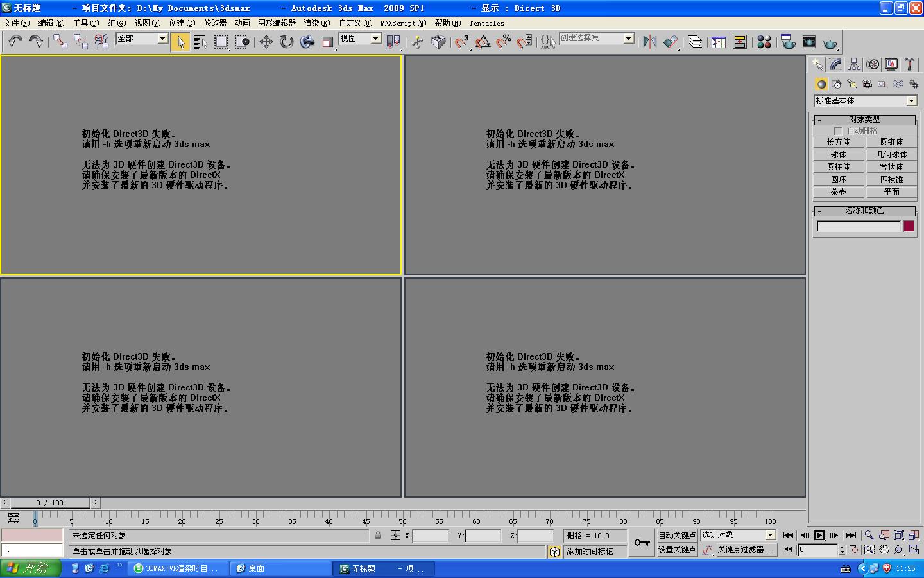Enable the 自动栅格 checkbox
The image size is (924, 578).
(x=838, y=131)
